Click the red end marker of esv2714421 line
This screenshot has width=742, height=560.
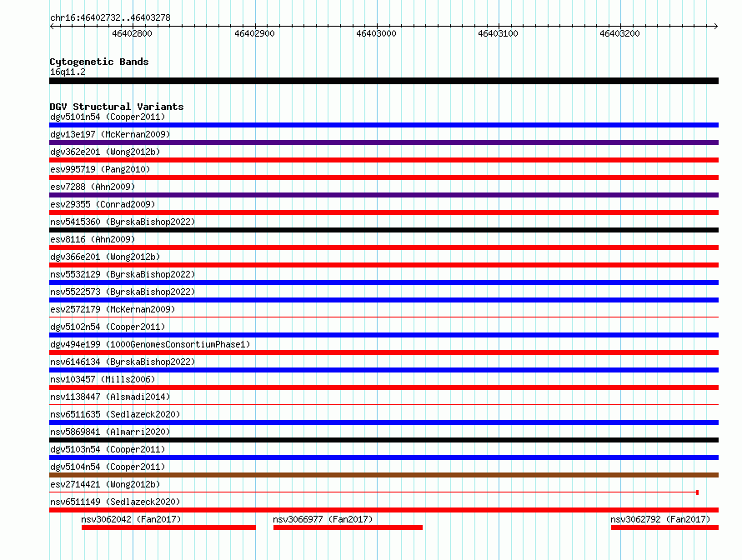pyautogui.click(x=698, y=492)
